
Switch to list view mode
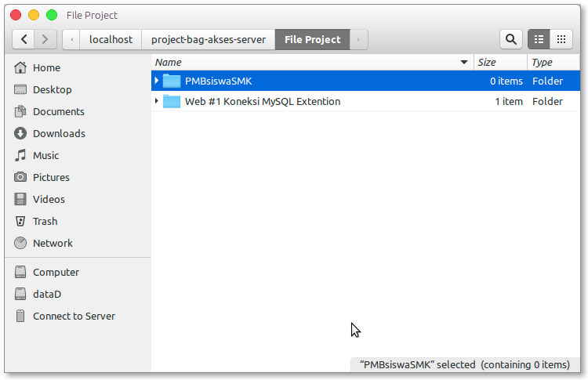539,39
